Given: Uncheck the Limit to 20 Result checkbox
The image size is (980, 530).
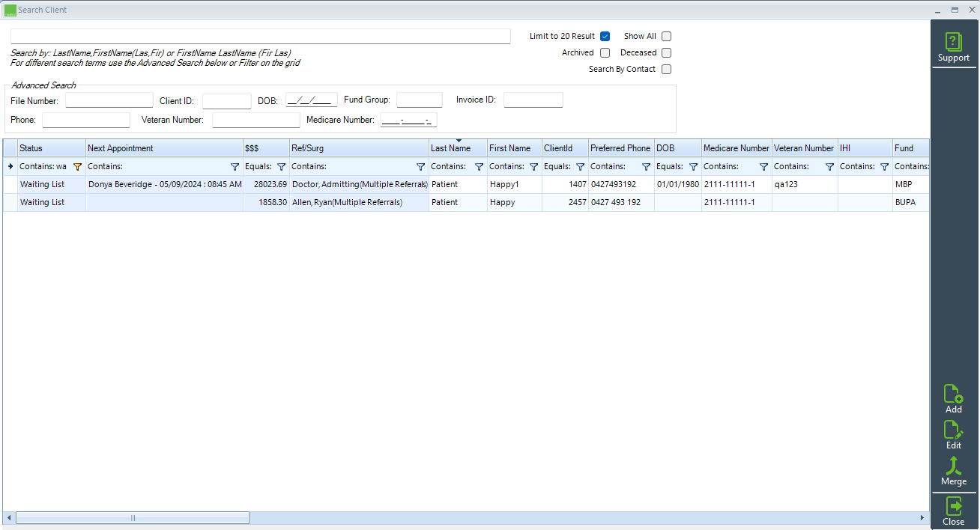Looking at the screenshot, I should [605, 37].
